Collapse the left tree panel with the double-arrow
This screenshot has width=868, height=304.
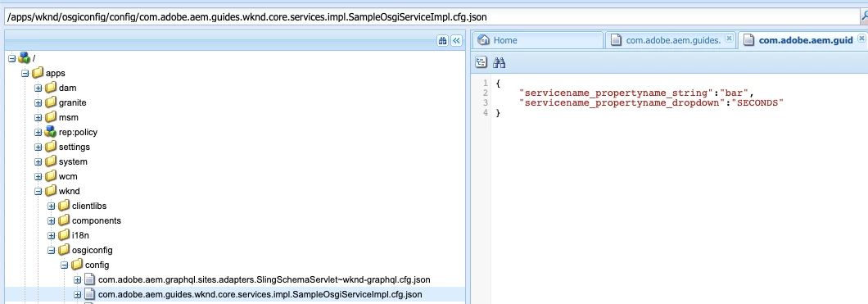(456, 40)
